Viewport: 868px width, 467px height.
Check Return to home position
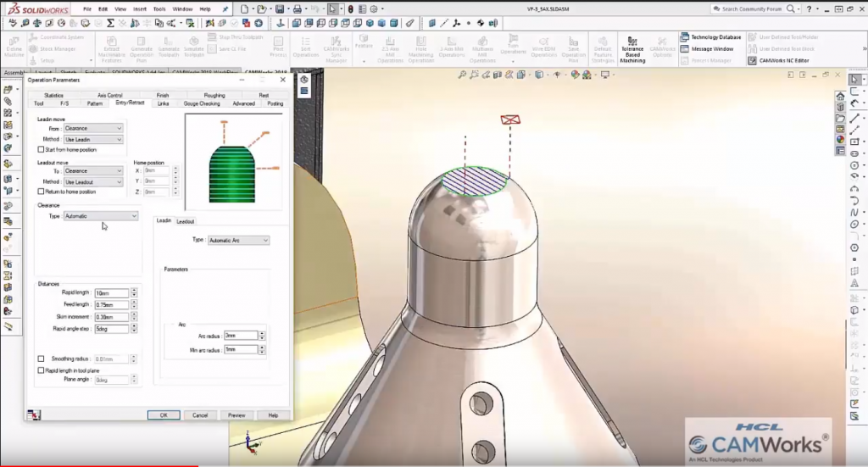[41, 192]
